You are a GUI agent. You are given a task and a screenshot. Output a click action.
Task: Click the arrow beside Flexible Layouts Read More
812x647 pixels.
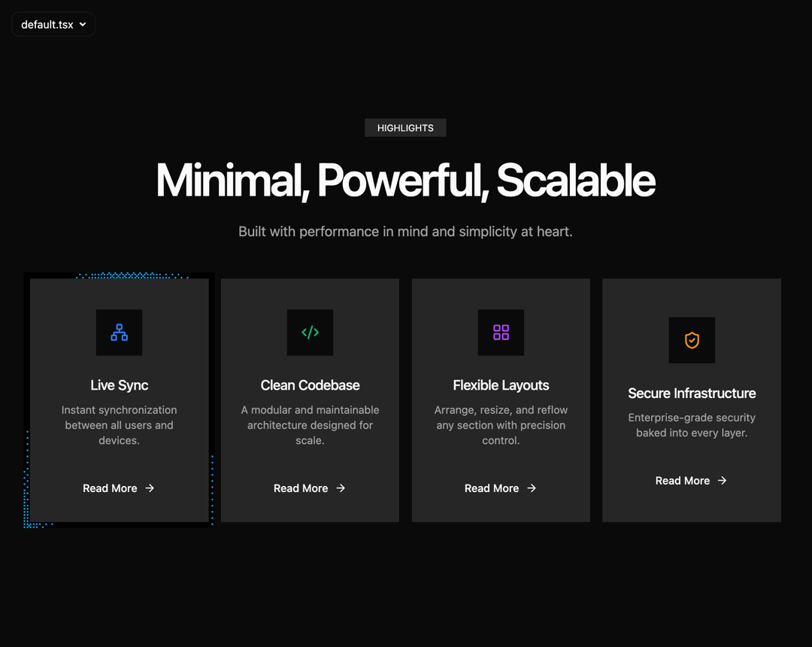(532, 488)
